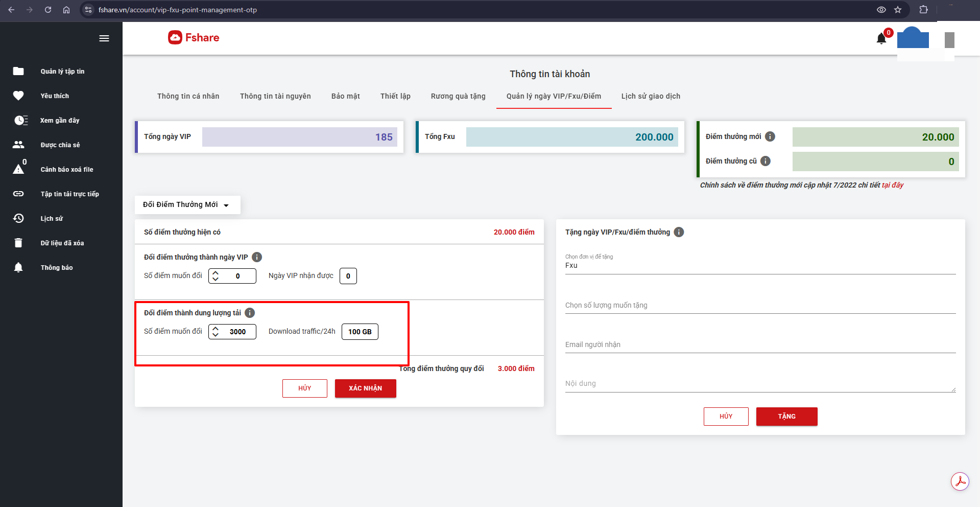Viewport: 980px width, 507px height.
Task: Click info icon beside Đổi điểm thành dung lượng tải
Action: click(250, 313)
